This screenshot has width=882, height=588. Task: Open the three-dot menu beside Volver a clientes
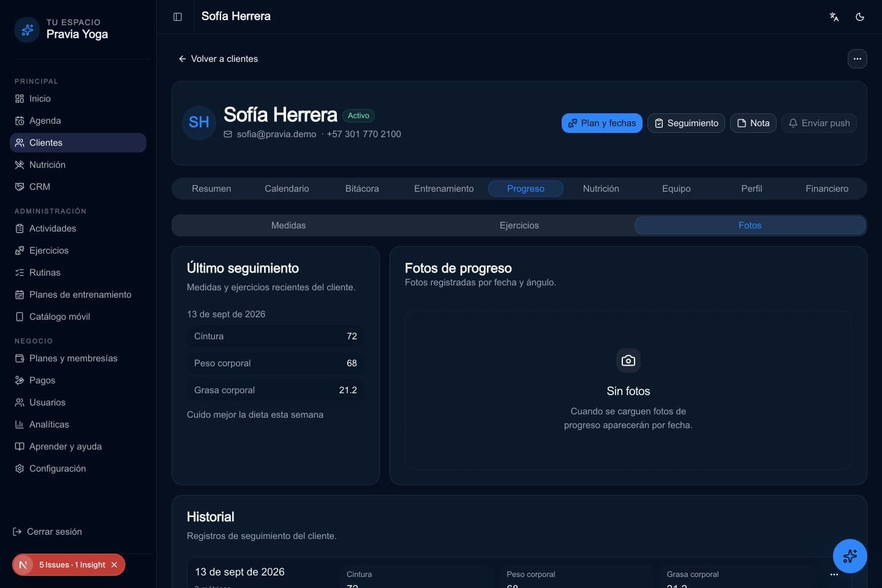[858, 59]
